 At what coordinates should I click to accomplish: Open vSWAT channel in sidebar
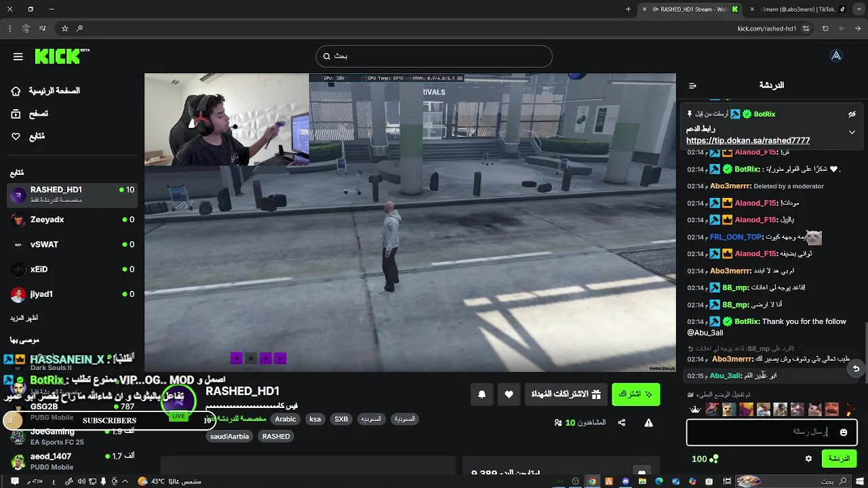(x=72, y=245)
